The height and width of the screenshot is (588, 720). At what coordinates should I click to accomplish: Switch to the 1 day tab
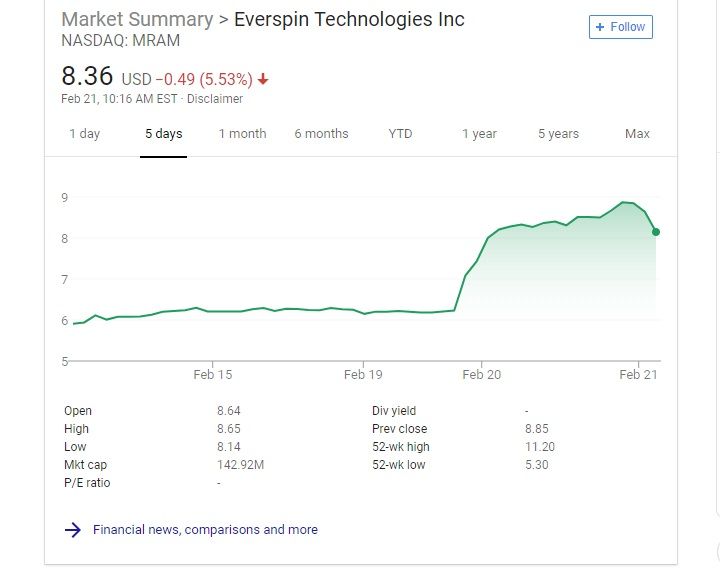[84, 134]
